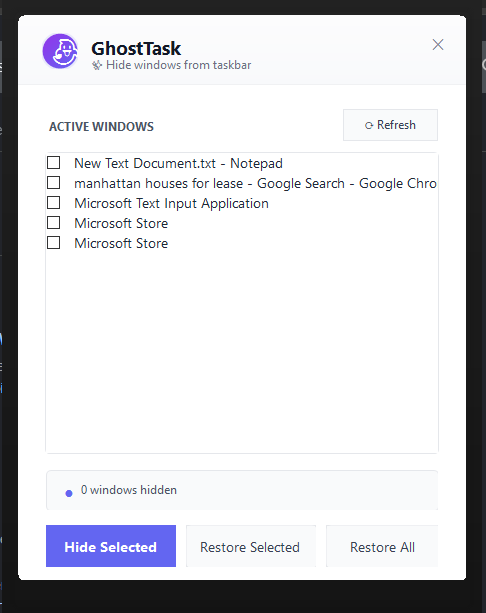This screenshot has height=613, width=486.
Task: Click the empty area of windows list
Action: coord(242,352)
